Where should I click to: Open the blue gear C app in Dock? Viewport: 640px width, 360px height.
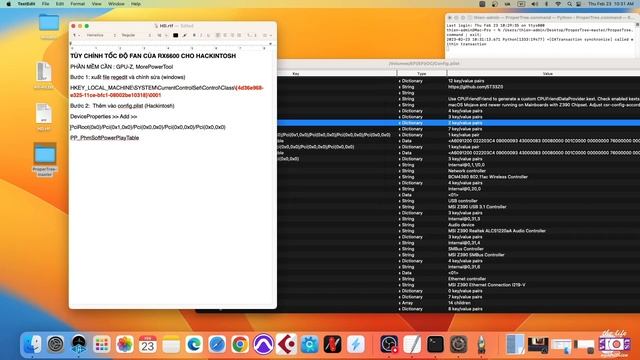[x=309, y=344]
